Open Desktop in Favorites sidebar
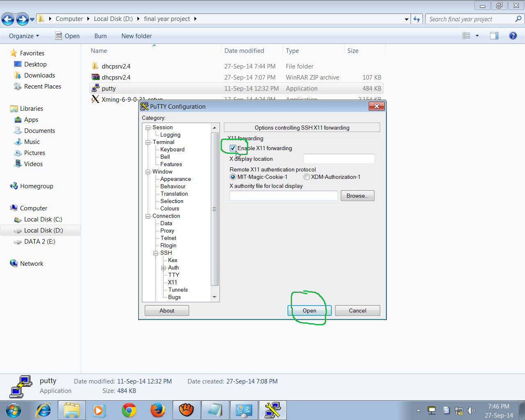 pos(35,64)
